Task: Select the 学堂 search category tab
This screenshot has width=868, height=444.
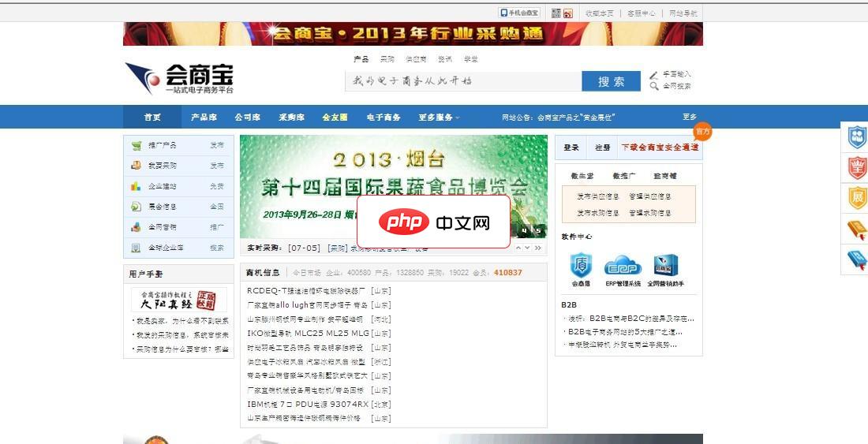Action: [x=470, y=59]
